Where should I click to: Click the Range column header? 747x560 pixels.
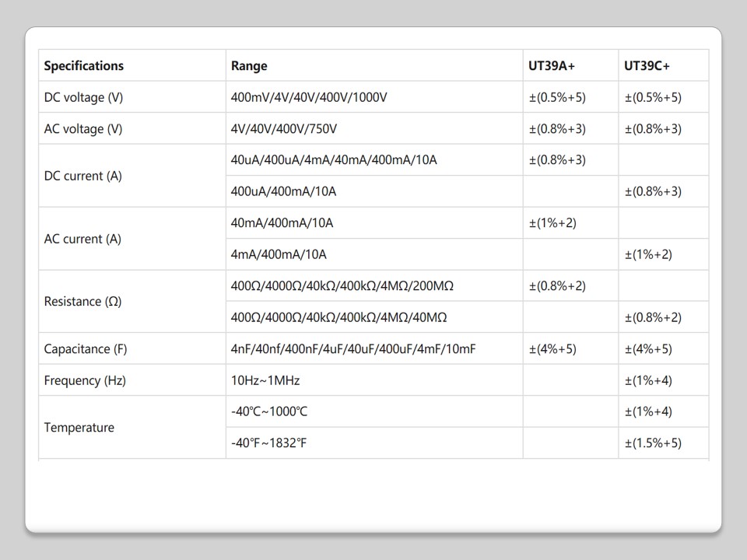tap(249, 66)
